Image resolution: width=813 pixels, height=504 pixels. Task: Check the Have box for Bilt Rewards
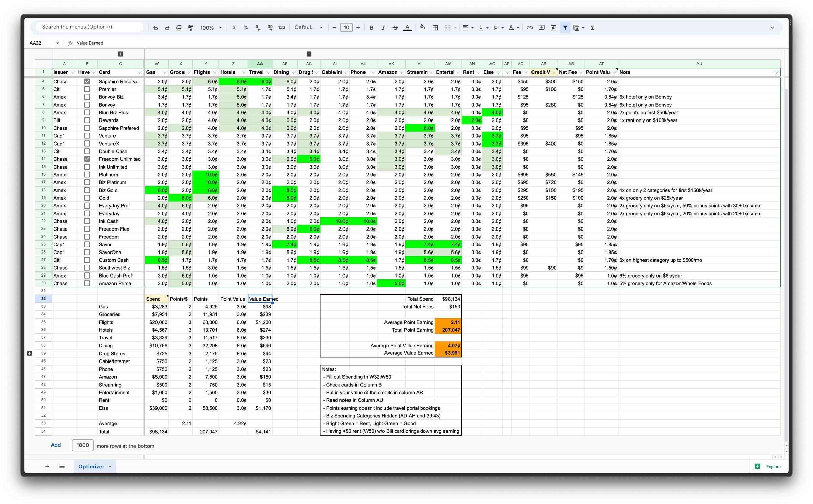pos(87,120)
